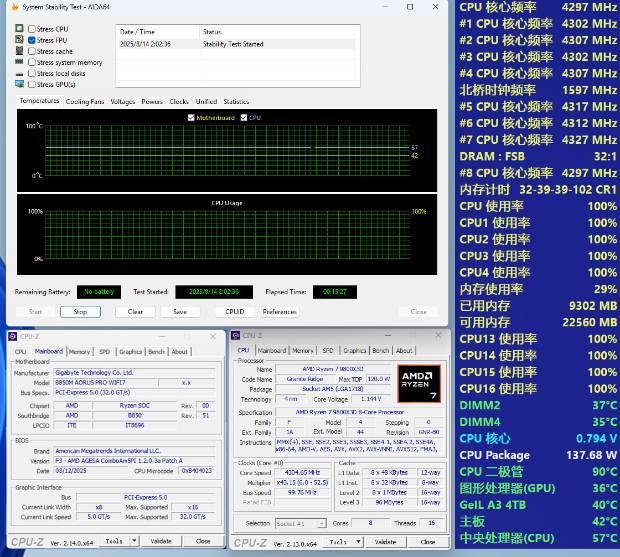
Task: Open the Bench tab in right CPU-Z
Action: click(381, 350)
